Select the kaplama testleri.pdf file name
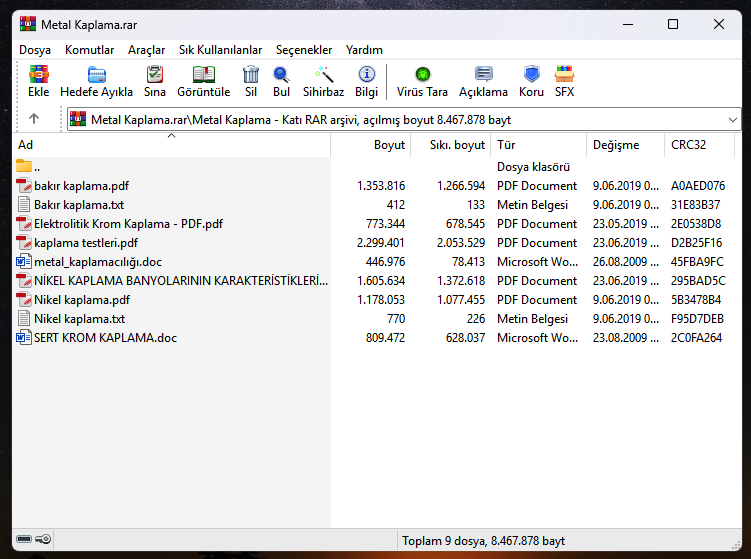 pos(86,242)
